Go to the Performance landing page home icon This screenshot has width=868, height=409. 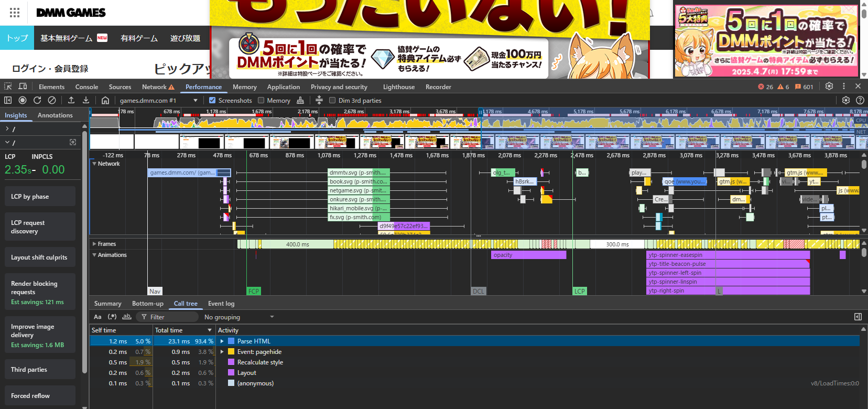tap(105, 100)
